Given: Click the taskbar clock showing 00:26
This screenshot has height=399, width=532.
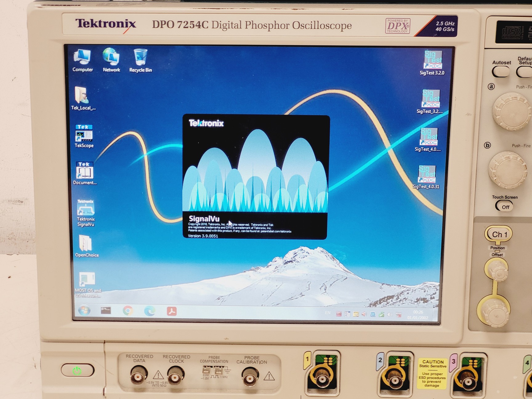Looking at the screenshot, I should tap(418, 315).
